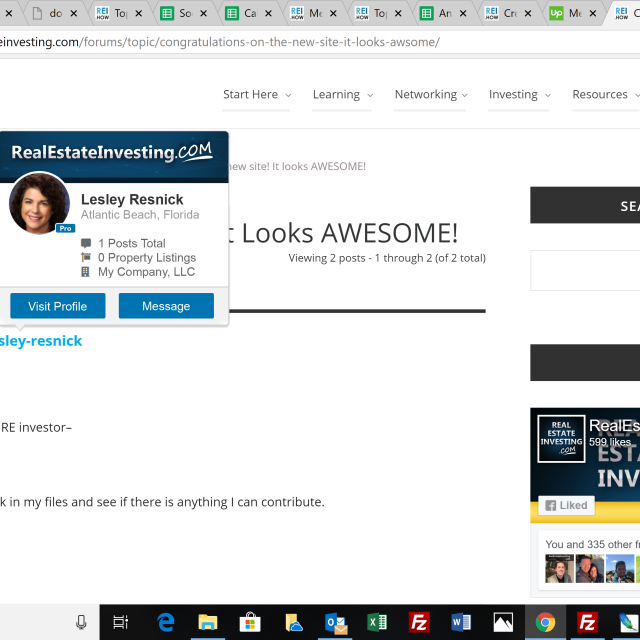
Task: Click the Pro badge on profile photo
Action: pyautogui.click(x=65, y=228)
